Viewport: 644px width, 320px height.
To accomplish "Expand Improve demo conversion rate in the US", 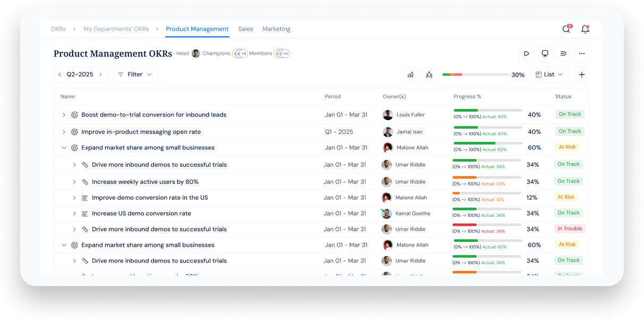I will pos(74,198).
